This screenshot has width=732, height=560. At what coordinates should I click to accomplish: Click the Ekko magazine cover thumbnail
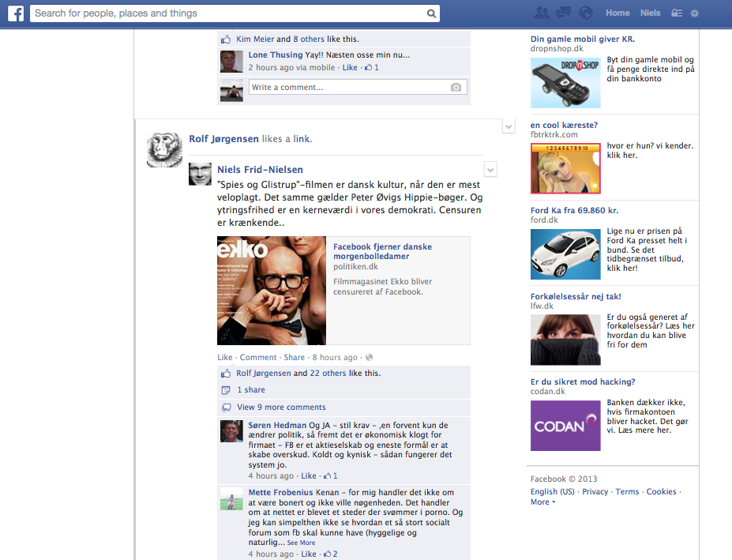272,291
